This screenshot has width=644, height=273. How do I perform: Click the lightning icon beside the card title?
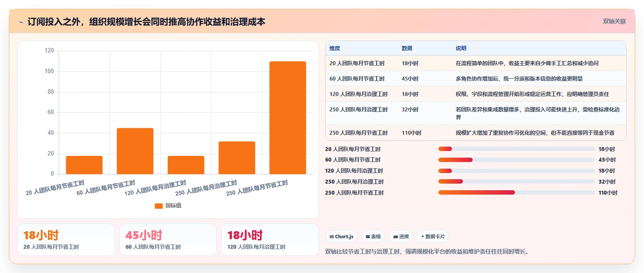pyautogui.click(x=21, y=22)
